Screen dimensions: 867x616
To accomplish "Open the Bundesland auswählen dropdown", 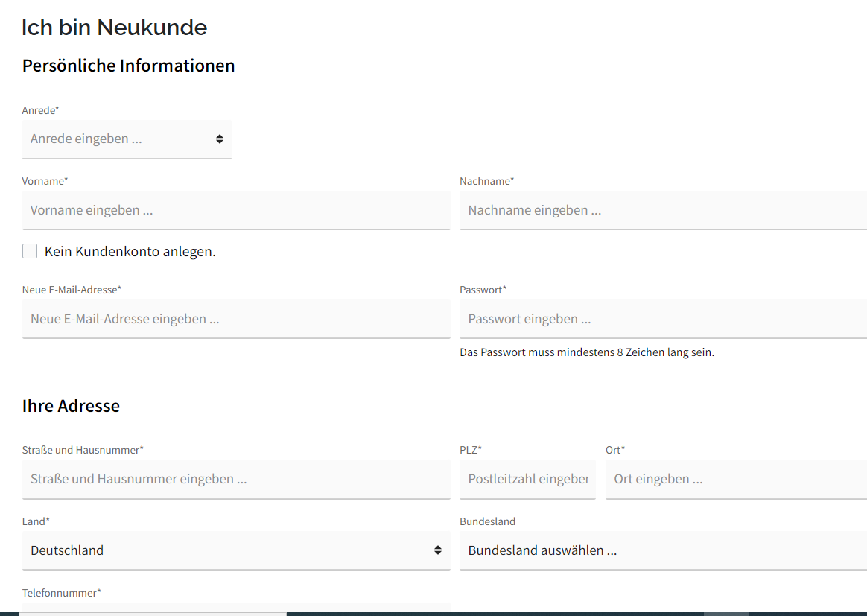I will pos(662,550).
